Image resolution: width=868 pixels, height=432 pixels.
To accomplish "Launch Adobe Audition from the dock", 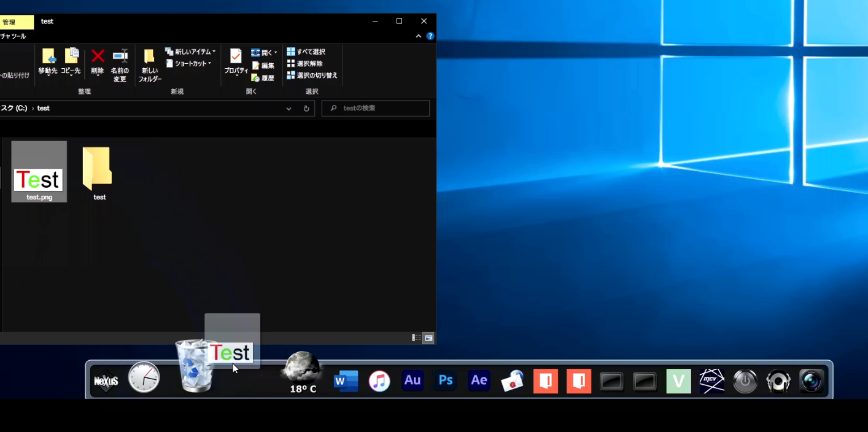I will tap(413, 380).
